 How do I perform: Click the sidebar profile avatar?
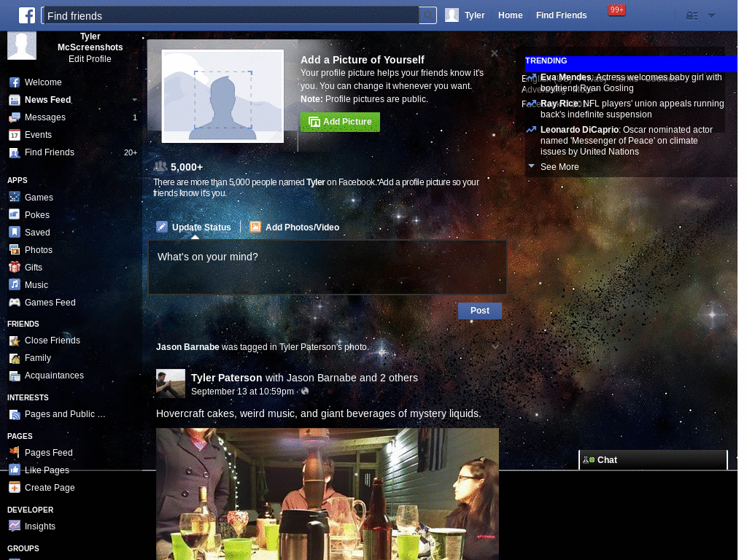pyautogui.click(x=21, y=46)
